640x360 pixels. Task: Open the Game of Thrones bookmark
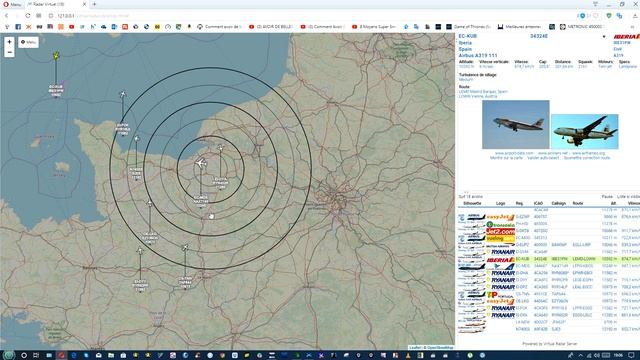click(469, 27)
